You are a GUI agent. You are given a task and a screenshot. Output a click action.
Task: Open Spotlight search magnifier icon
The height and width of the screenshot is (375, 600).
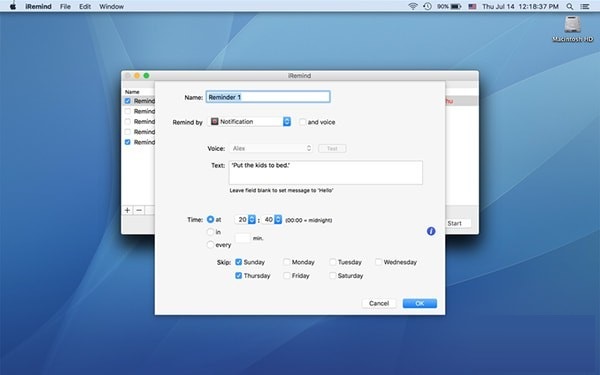pyautogui.click(x=570, y=7)
